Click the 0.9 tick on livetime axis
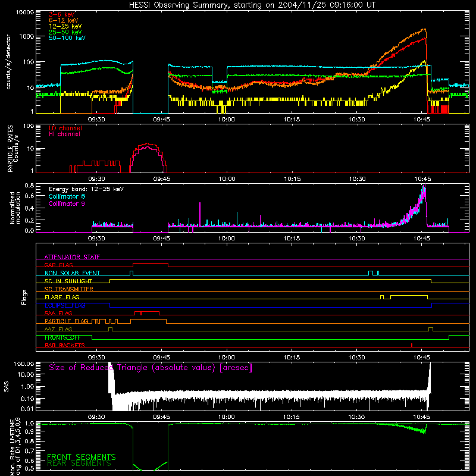 click(x=29, y=431)
